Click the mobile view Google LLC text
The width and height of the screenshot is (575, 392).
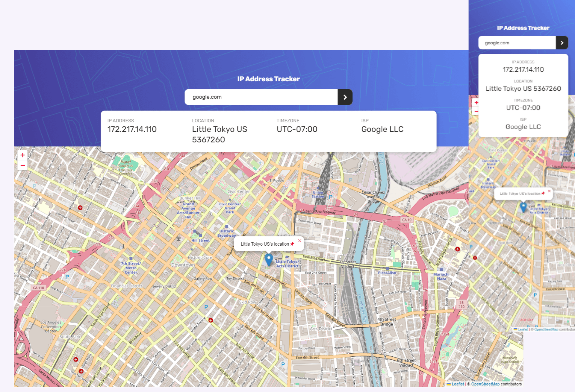[523, 127]
